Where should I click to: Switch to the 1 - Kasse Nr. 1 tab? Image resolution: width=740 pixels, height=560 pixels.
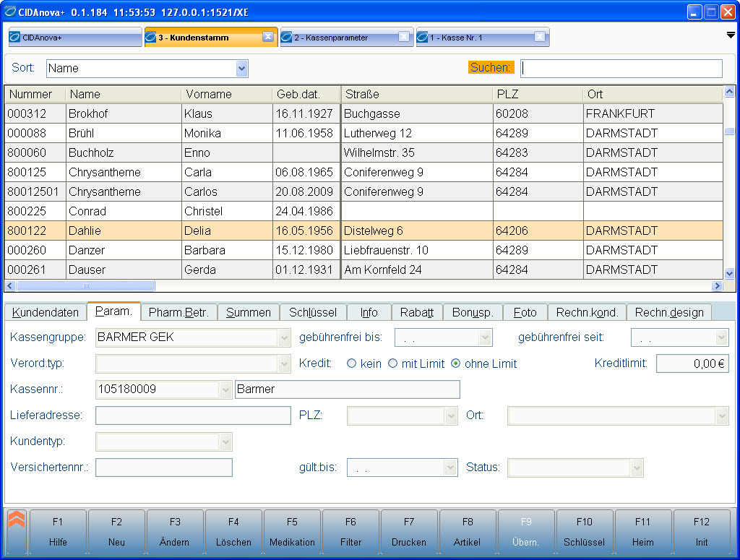pos(482,38)
